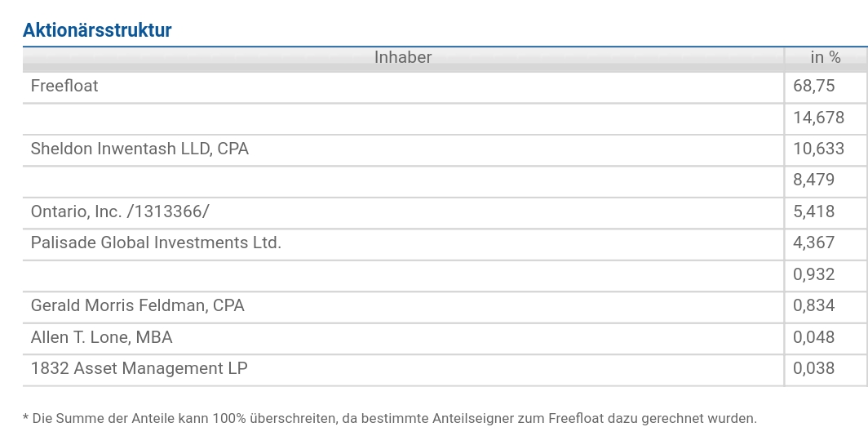Open 1832 Asset Management LP entry
This screenshot has width=868, height=436.
coord(139,368)
